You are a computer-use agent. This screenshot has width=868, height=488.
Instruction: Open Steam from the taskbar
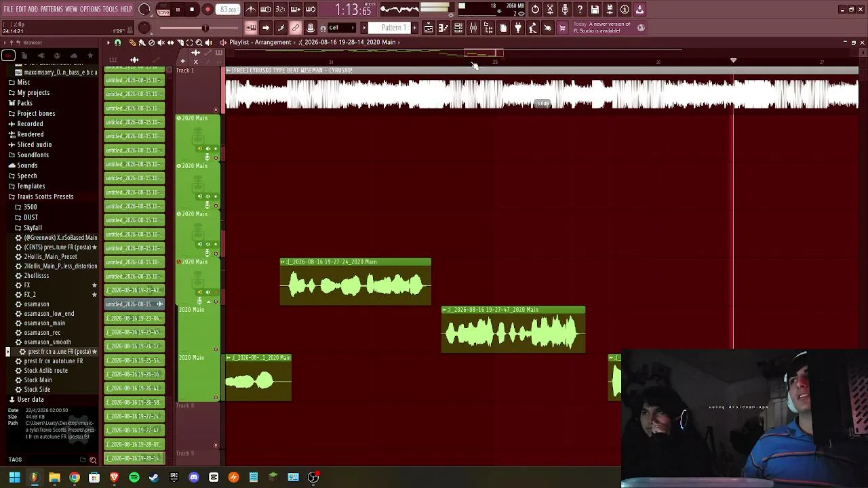(154, 477)
